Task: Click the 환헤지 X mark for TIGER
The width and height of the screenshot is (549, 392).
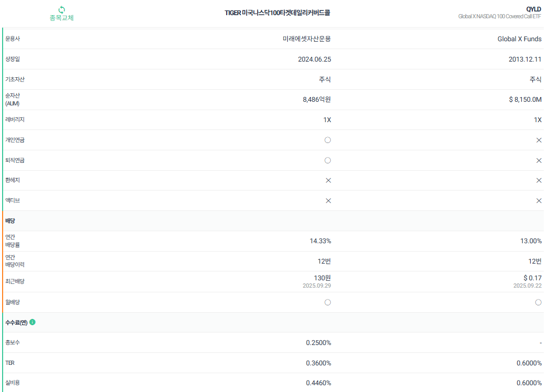Action: coord(329,181)
